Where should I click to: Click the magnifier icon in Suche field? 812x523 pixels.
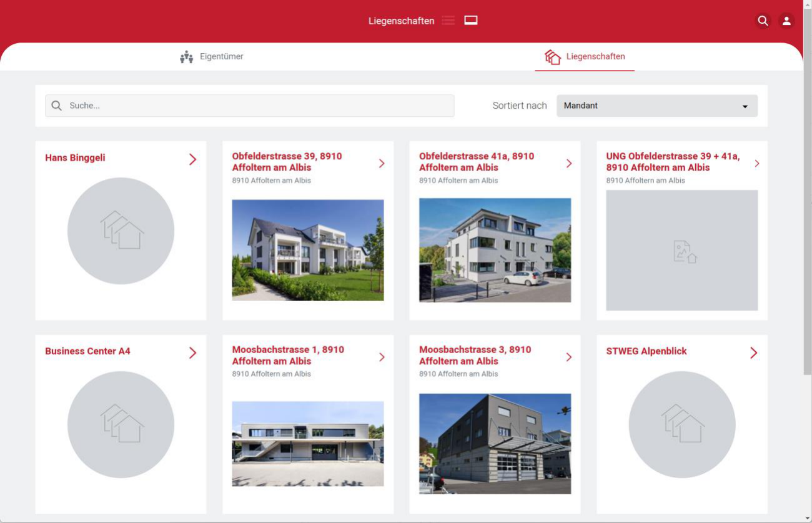56,106
